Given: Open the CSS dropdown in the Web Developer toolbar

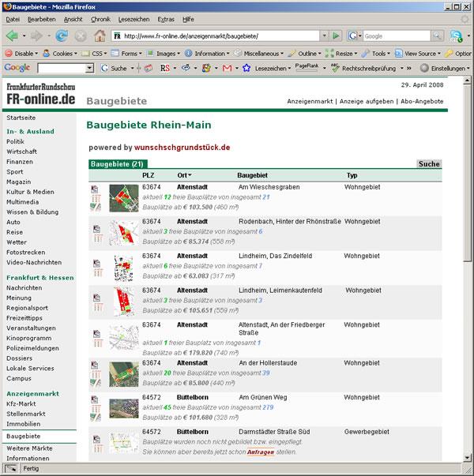Looking at the screenshot, I should (x=94, y=54).
